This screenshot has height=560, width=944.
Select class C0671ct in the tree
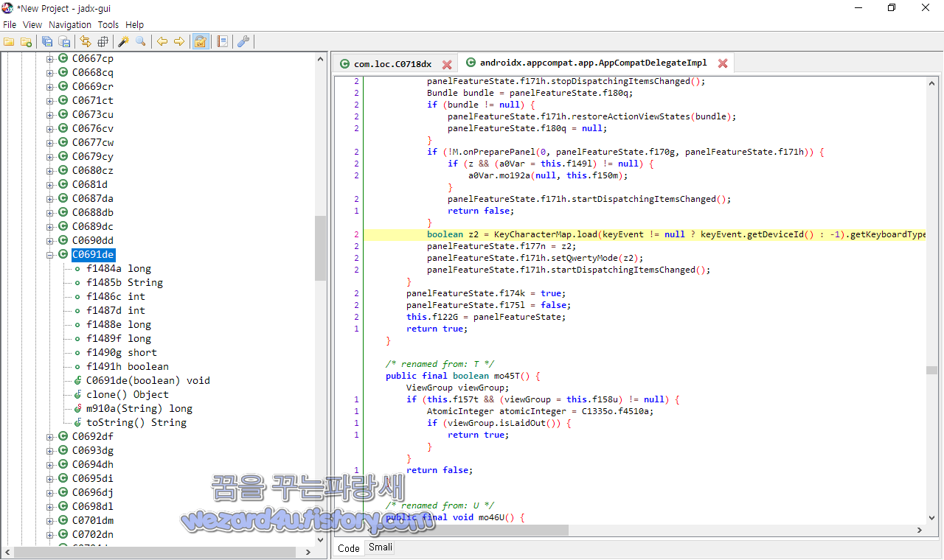pyautogui.click(x=93, y=101)
